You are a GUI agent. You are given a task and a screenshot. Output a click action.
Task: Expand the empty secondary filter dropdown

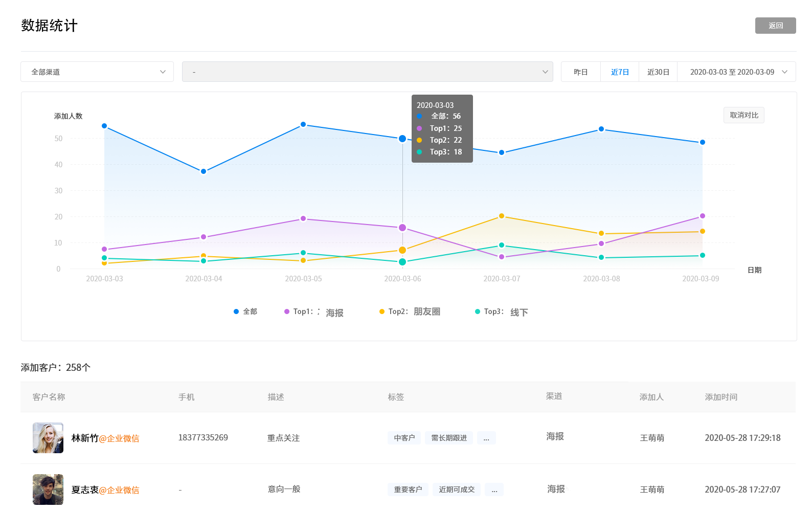(367, 72)
